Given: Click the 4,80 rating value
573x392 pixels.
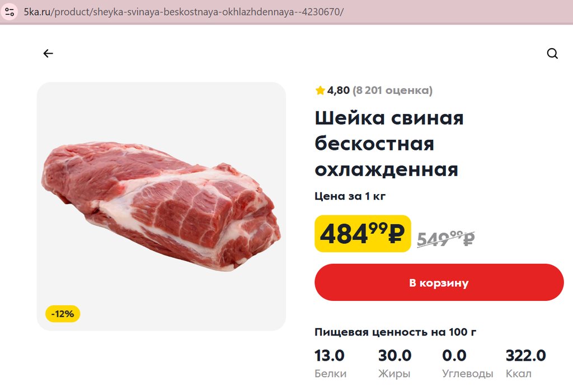Looking at the screenshot, I should tap(339, 91).
